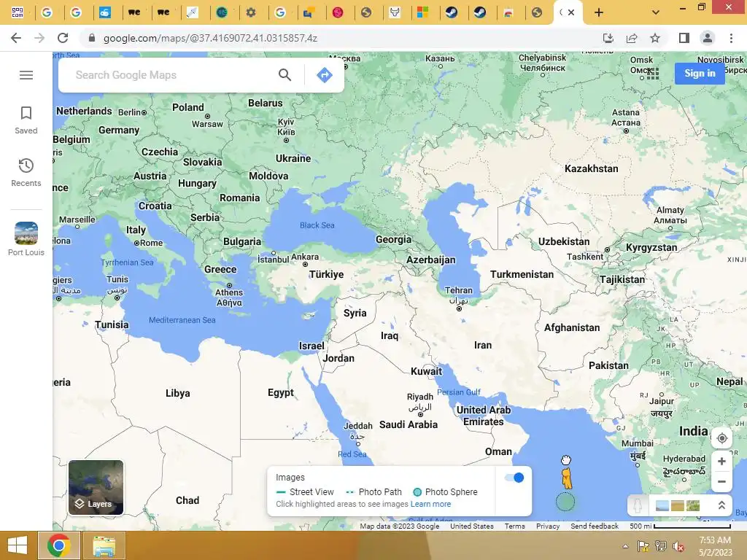Open the Windows Start button
This screenshot has width=747, height=560.
tap(18, 545)
